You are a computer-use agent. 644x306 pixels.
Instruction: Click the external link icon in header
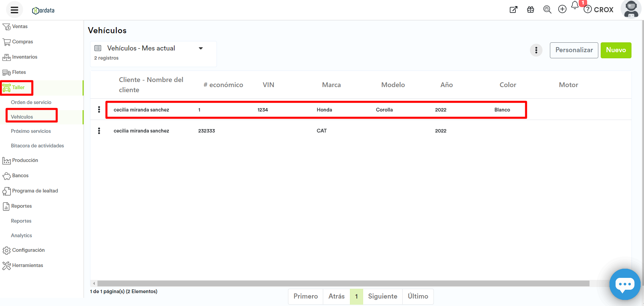(513, 10)
